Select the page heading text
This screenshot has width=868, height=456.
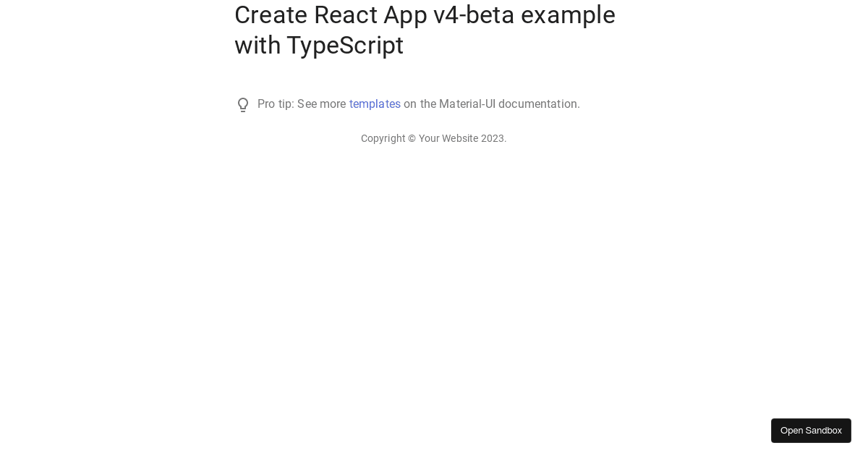pyautogui.click(x=425, y=30)
